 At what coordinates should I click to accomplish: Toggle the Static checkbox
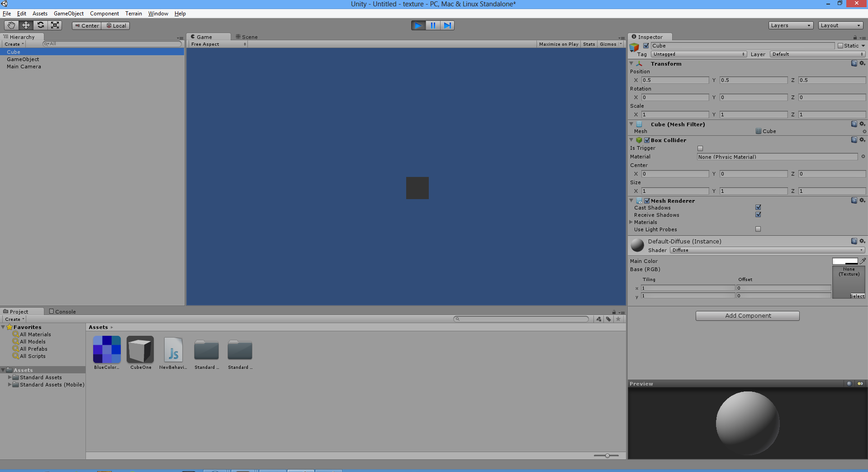coord(840,46)
